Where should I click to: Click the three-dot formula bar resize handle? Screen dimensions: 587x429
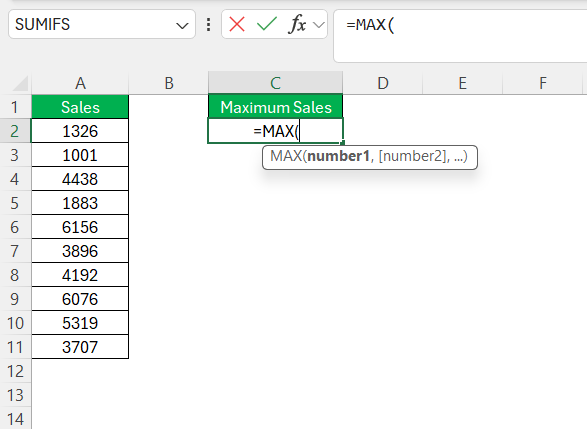point(209,25)
